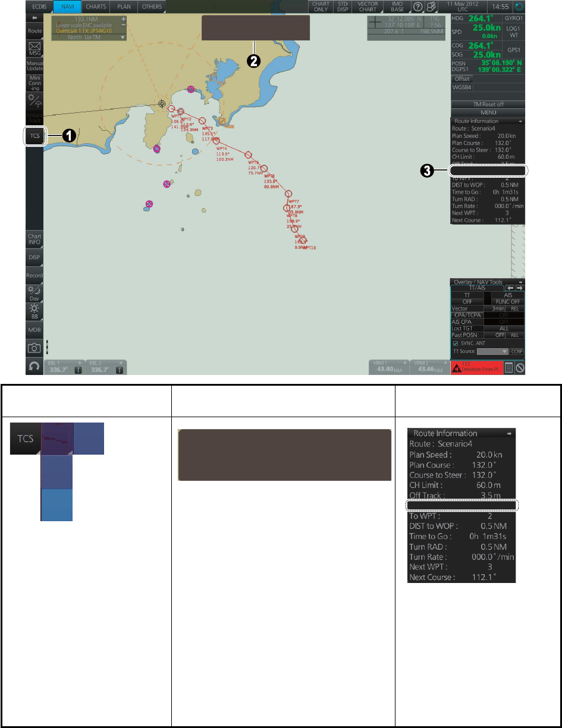This screenshot has width=562, height=728.
Task: Toggle TT OFF setting
Action: coord(468,301)
